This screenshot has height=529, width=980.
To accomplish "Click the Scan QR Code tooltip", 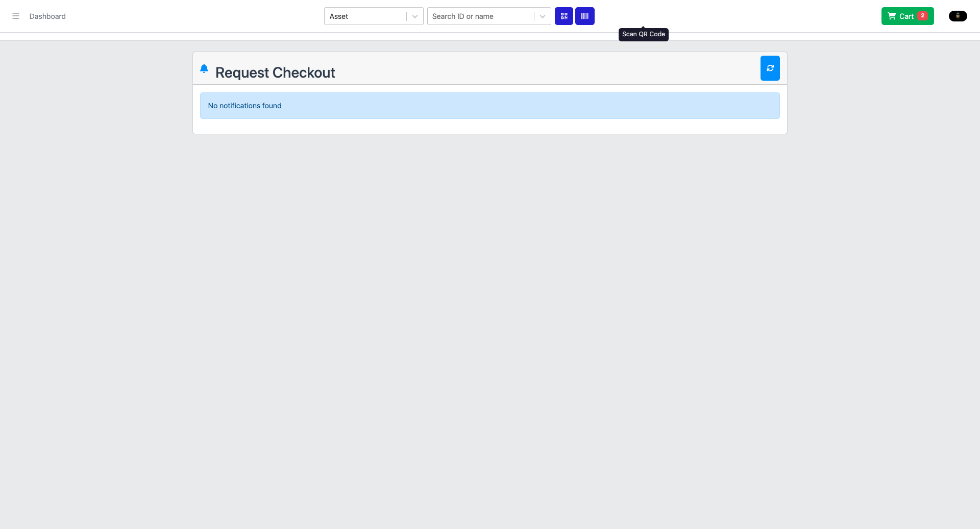I will click(643, 34).
